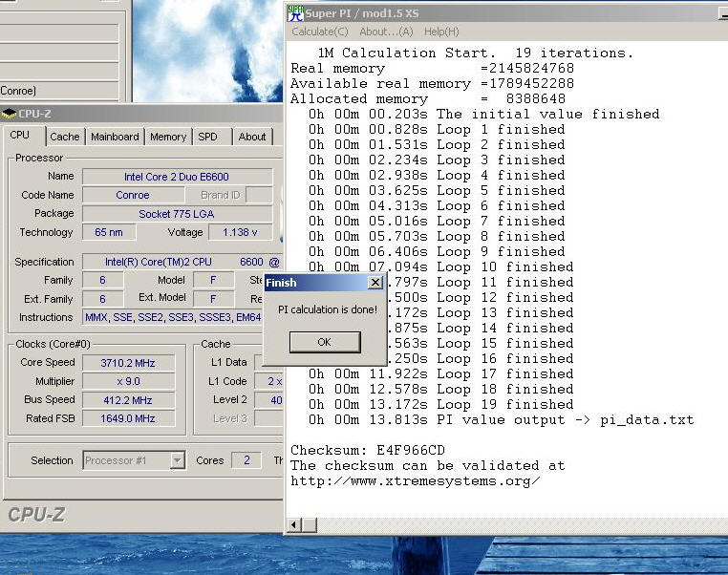The width and height of the screenshot is (728, 575).
Task: Click the Rated FSB value field
Action: point(128,418)
